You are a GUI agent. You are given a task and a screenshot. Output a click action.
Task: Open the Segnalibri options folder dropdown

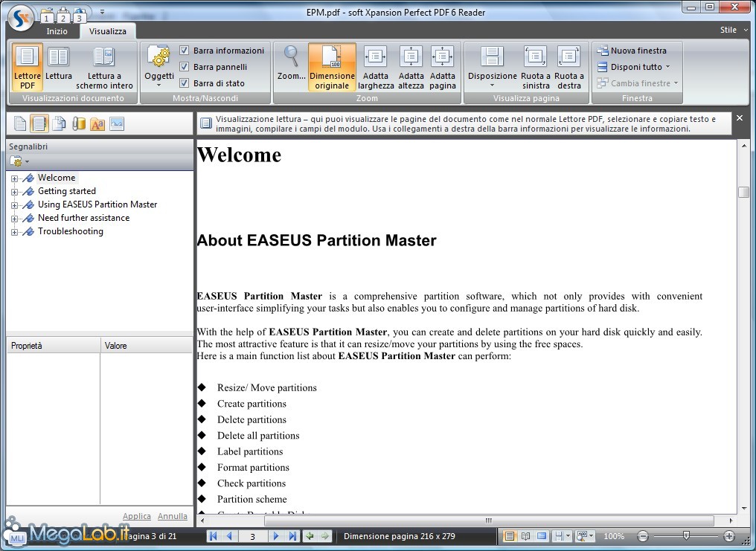click(x=19, y=161)
